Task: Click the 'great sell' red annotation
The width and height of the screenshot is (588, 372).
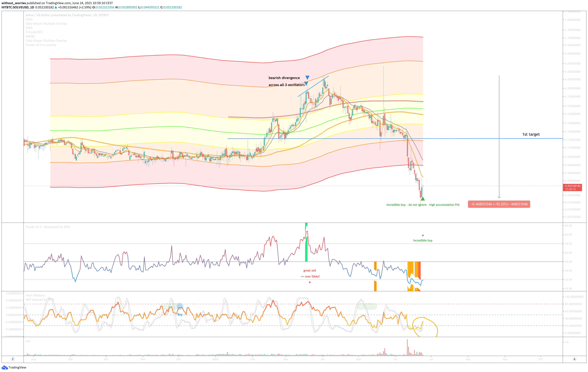Action: coord(310,271)
